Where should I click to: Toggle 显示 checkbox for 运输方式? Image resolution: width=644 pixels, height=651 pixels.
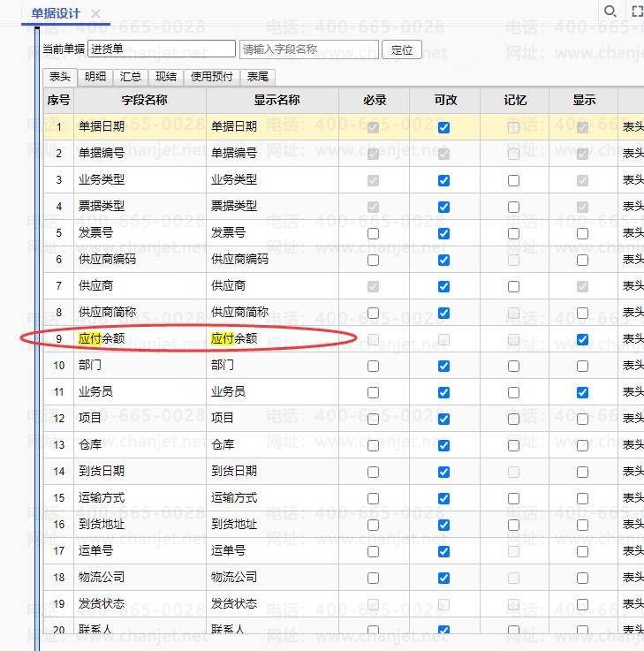(x=582, y=499)
